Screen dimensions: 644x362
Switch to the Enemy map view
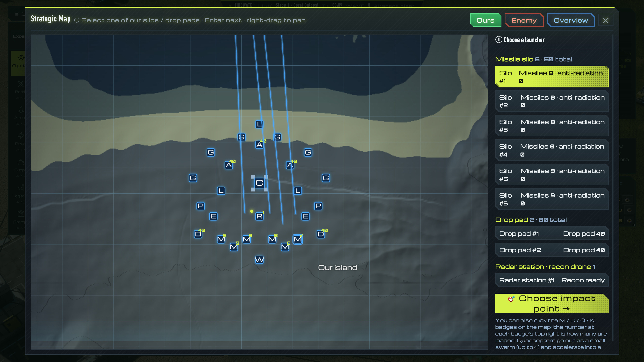524,20
